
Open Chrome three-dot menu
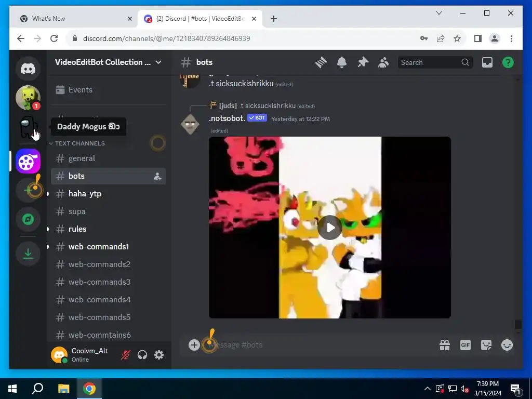[x=511, y=38]
